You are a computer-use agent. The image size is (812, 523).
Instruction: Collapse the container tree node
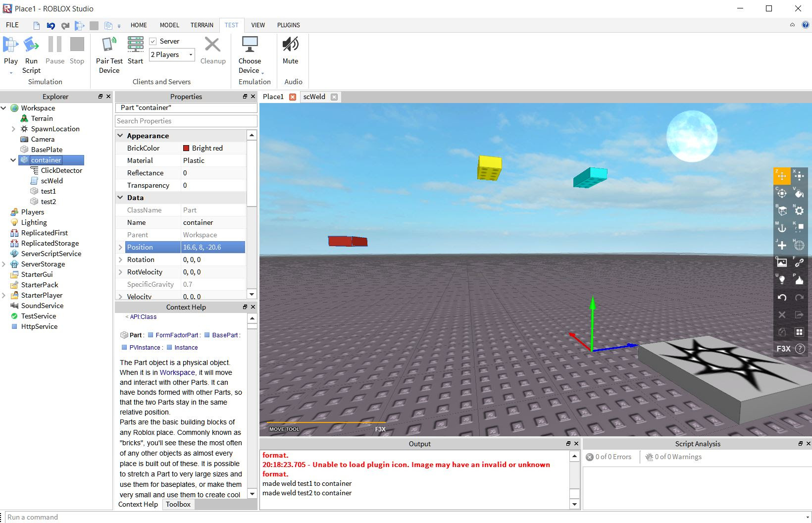pos(13,160)
